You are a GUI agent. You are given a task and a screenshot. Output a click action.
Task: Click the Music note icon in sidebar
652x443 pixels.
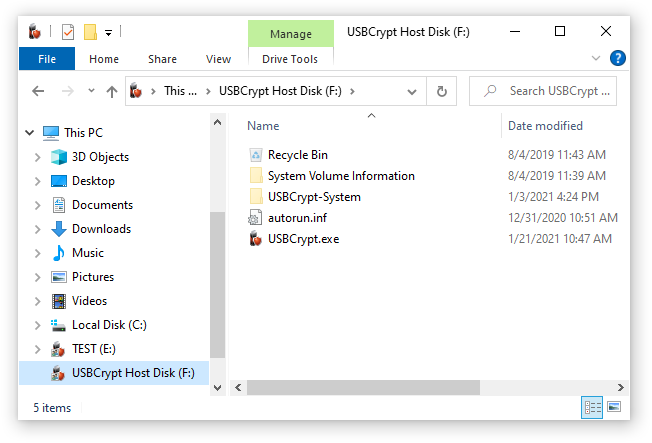(x=59, y=252)
